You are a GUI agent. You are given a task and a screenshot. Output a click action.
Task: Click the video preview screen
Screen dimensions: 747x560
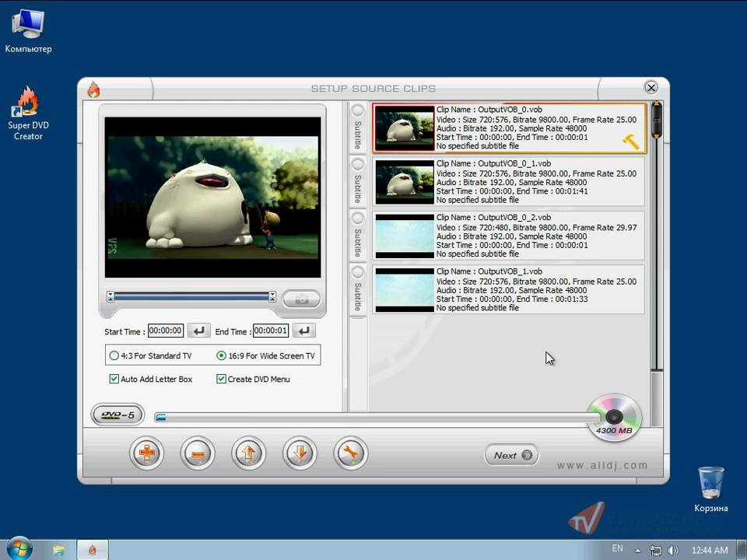click(213, 197)
